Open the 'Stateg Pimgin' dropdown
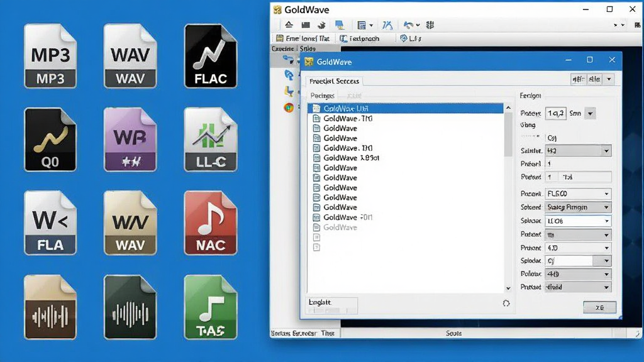The height and width of the screenshot is (362, 644). click(x=579, y=207)
